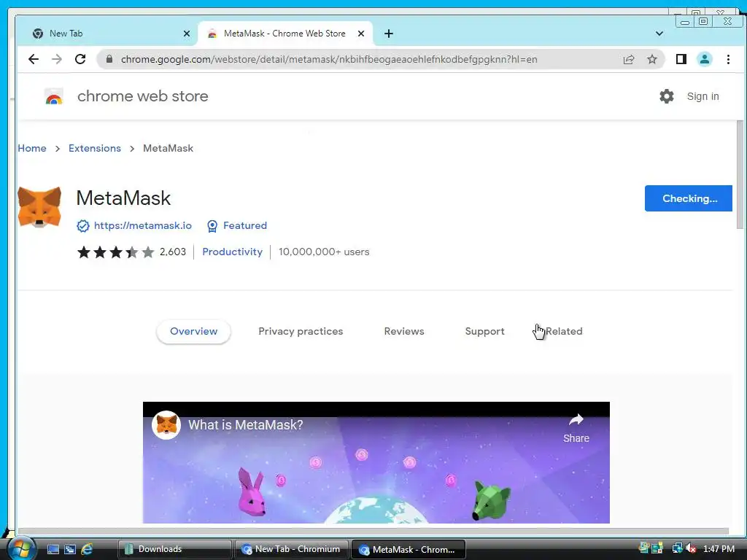Click the chrome web store title text

click(143, 96)
